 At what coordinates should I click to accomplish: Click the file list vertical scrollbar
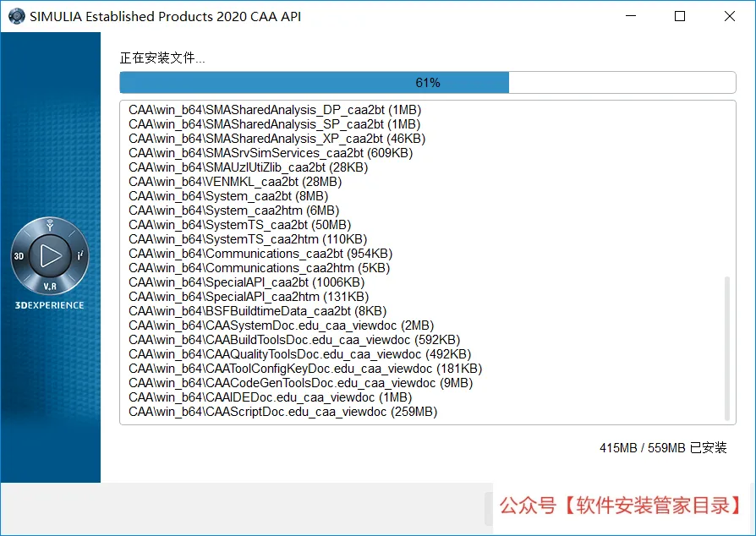pos(727,348)
